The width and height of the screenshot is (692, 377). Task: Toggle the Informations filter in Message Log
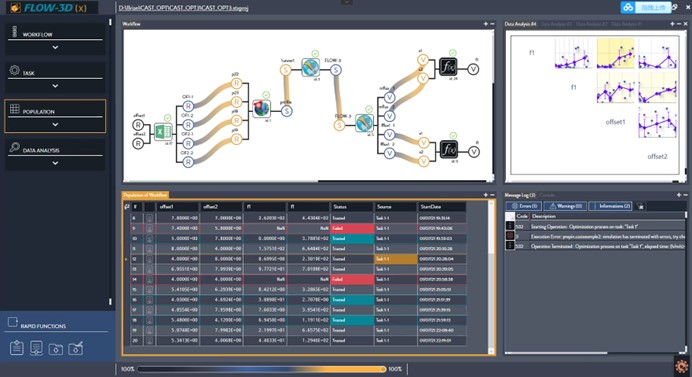(x=611, y=206)
